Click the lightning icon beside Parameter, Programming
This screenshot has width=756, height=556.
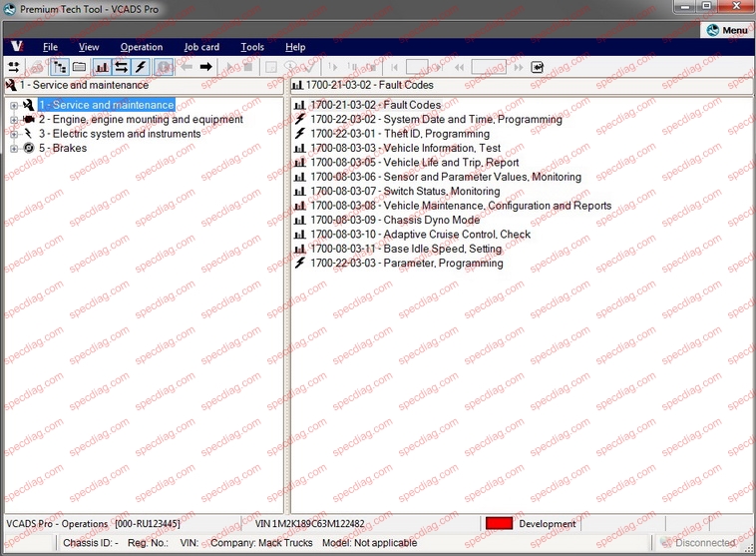pos(300,264)
